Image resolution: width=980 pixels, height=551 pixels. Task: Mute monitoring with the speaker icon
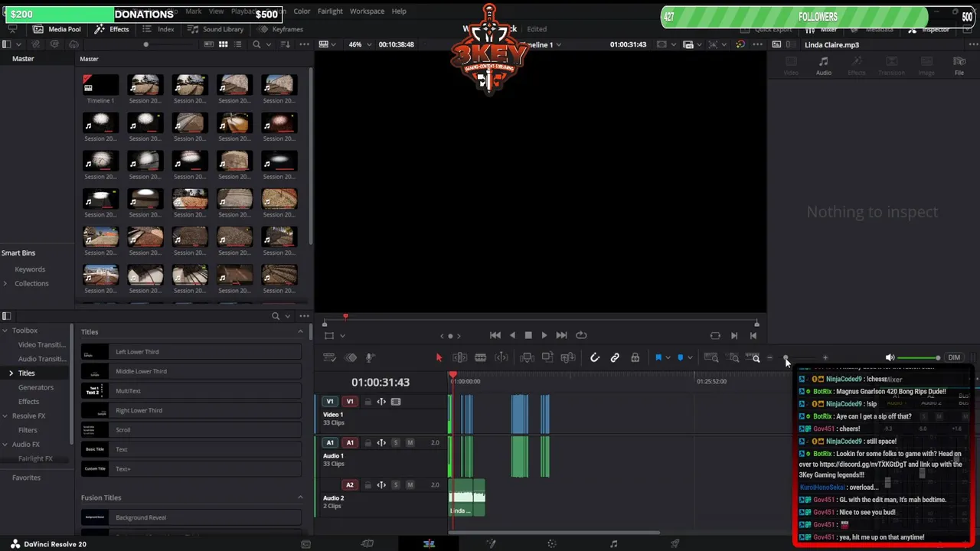[890, 357]
